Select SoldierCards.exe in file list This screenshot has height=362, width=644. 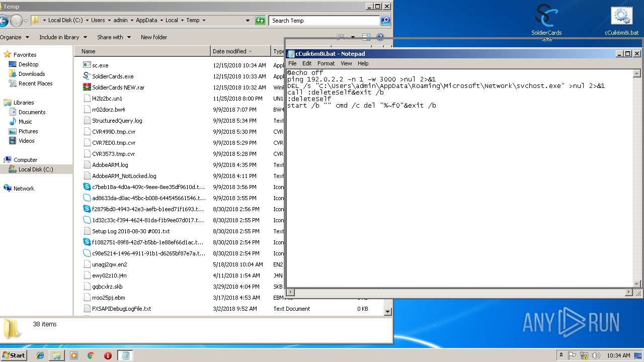(113, 76)
